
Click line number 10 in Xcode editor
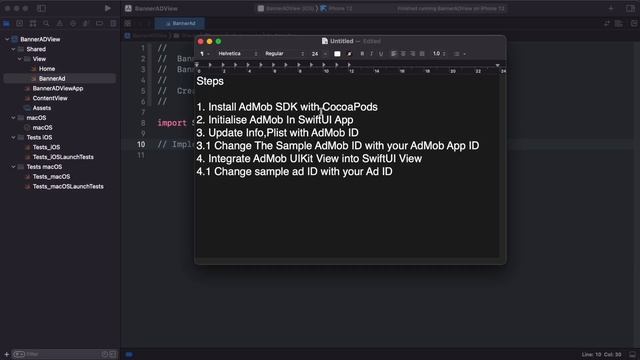coord(141,144)
